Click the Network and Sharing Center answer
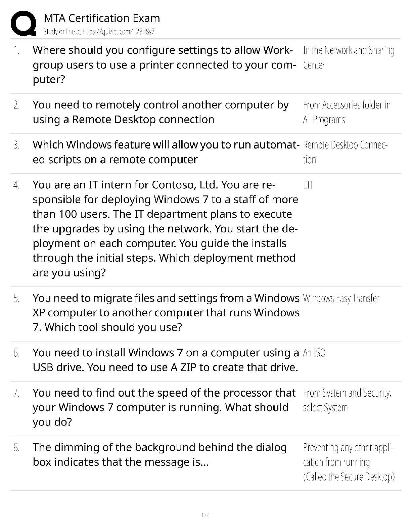Image resolution: width=411 pixels, height=532 pixels. (x=348, y=57)
